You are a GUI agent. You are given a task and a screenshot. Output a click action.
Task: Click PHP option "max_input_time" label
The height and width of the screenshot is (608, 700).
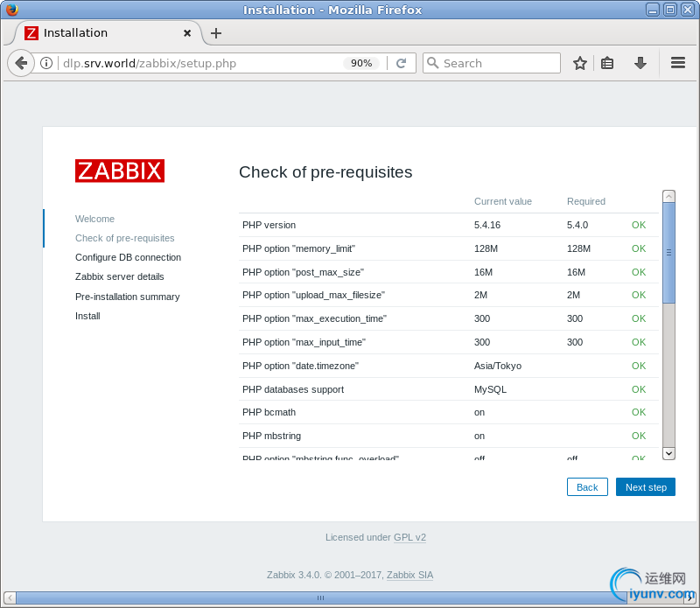(x=304, y=342)
